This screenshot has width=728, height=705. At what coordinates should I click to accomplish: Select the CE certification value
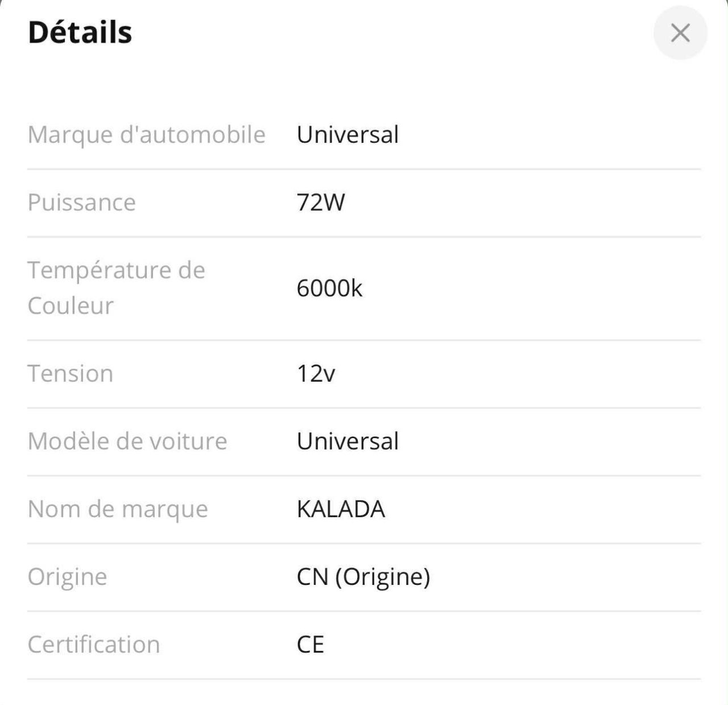[311, 645]
